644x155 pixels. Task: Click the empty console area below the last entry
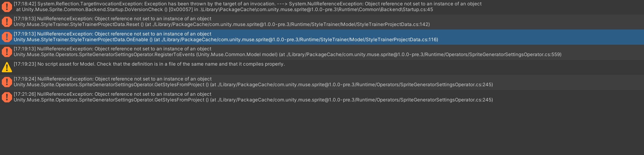tap(317, 130)
